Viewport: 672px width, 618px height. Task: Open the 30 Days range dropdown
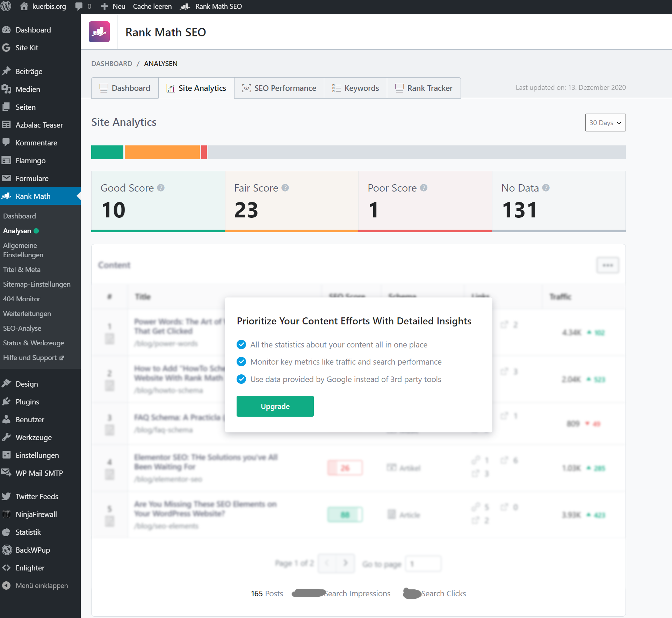[x=605, y=123]
